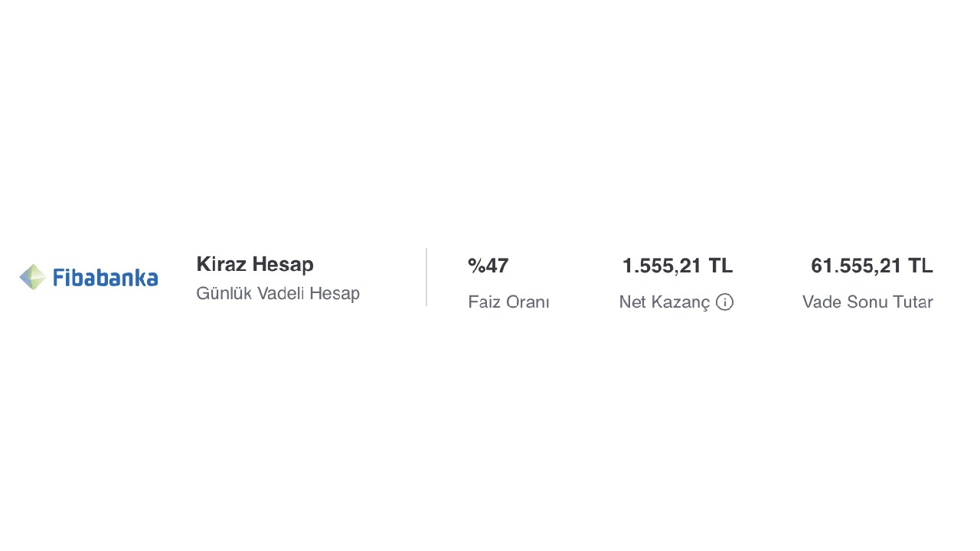Click the word Kiraz in the title

click(x=221, y=265)
